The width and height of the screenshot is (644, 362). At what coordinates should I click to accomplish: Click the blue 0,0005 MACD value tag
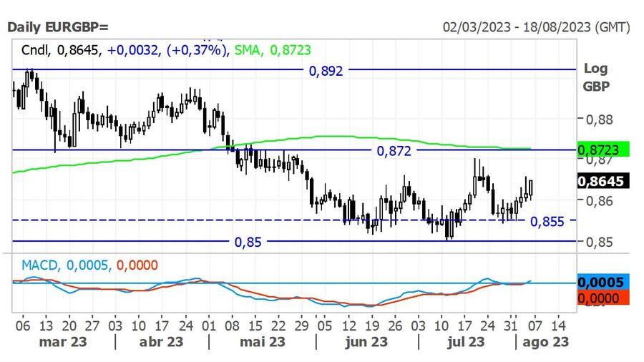[x=602, y=281]
